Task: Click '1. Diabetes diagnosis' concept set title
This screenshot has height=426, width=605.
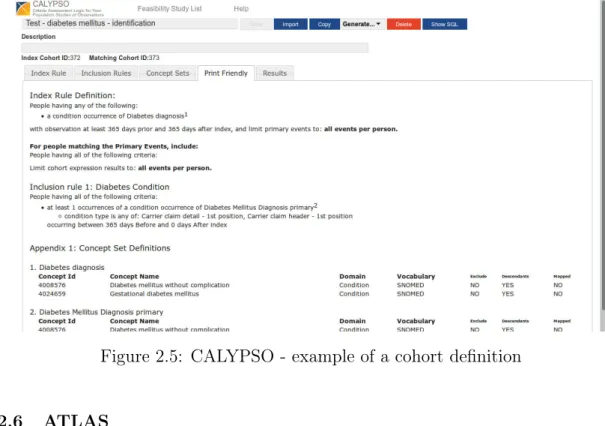Action: (x=67, y=267)
